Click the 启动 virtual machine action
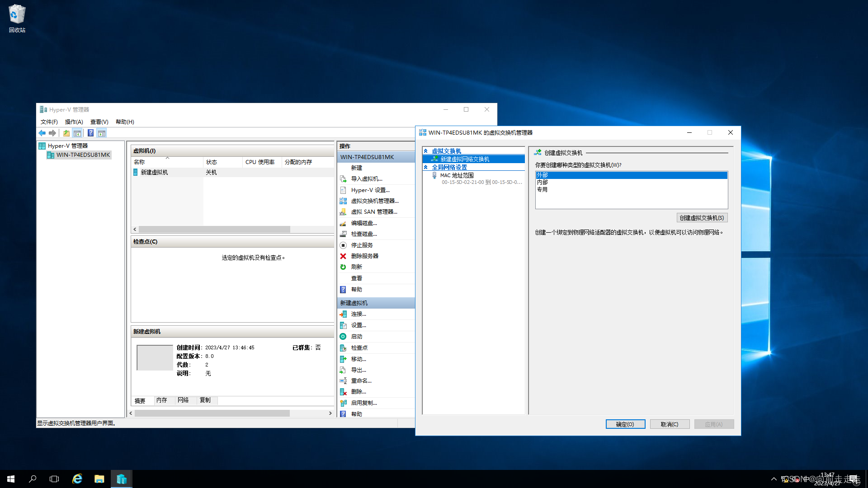Image resolution: width=868 pixels, height=488 pixels. (x=356, y=337)
